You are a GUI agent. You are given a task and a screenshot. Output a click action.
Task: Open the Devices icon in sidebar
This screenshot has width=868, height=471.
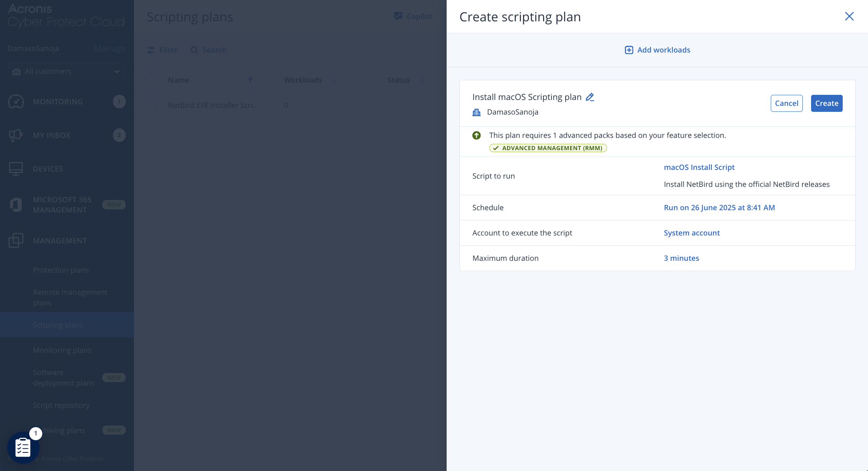click(16, 168)
